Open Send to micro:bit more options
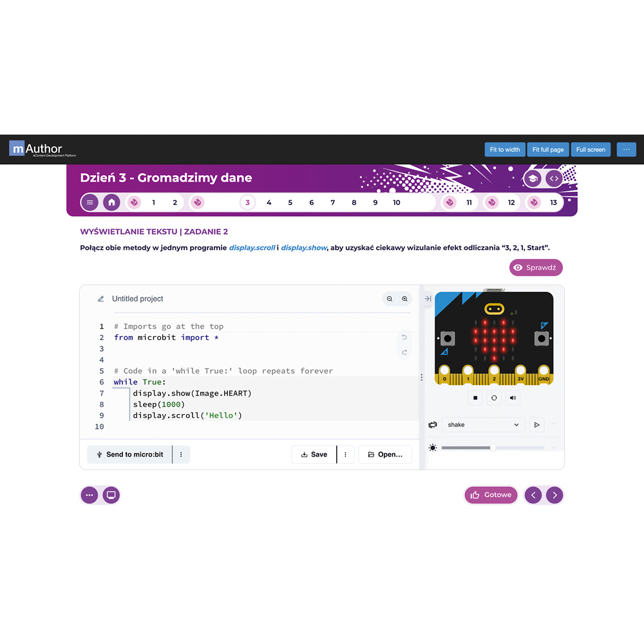 tap(181, 454)
